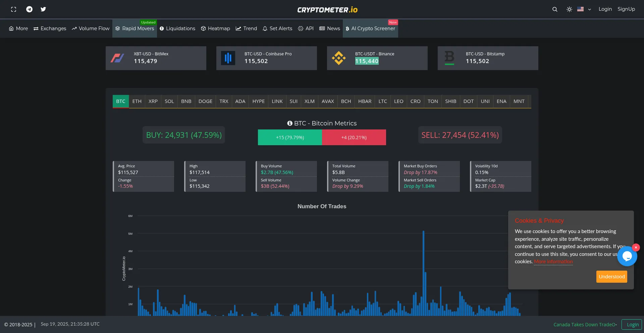Select the XRP coin tab
The height and width of the screenshot is (333, 644).
click(x=153, y=101)
